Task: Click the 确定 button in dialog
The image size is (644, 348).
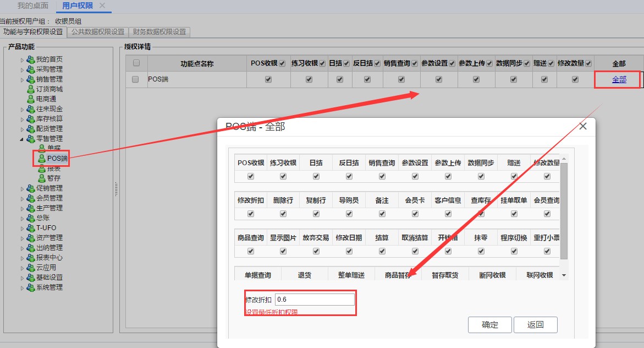Action: click(x=490, y=324)
